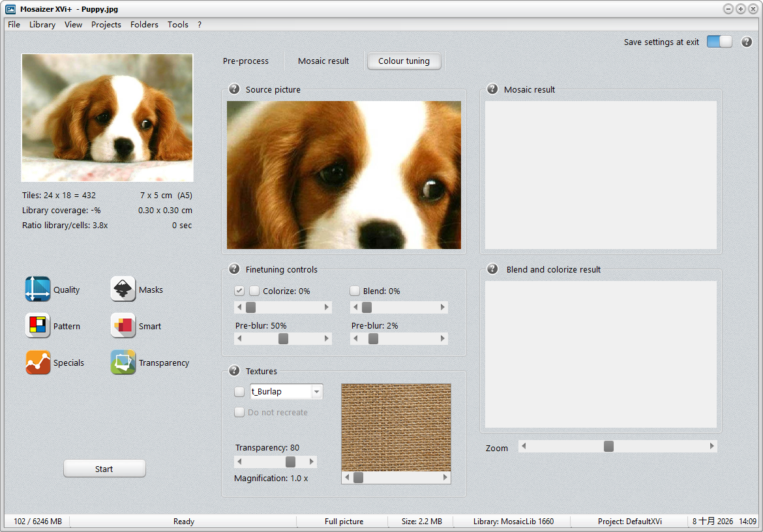This screenshot has width=763, height=532.
Task: Click the Puppy preview thumbnail
Action: click(x=108, y=118)
